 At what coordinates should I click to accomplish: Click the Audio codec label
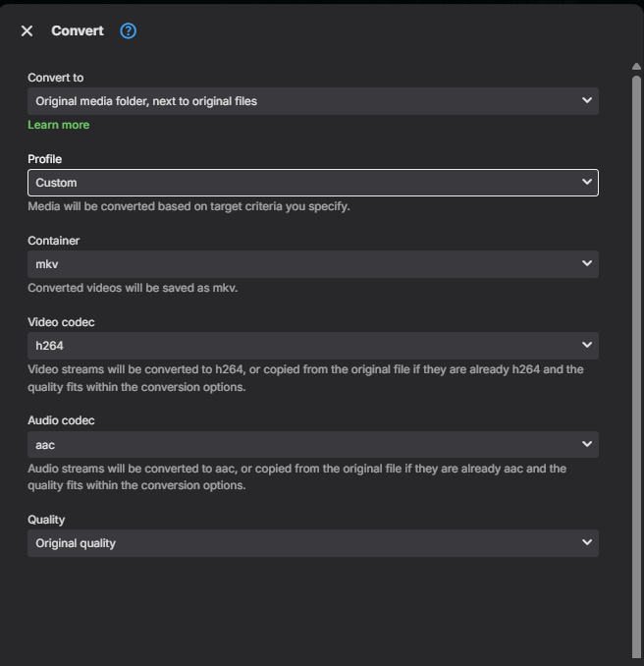[61, 420]
